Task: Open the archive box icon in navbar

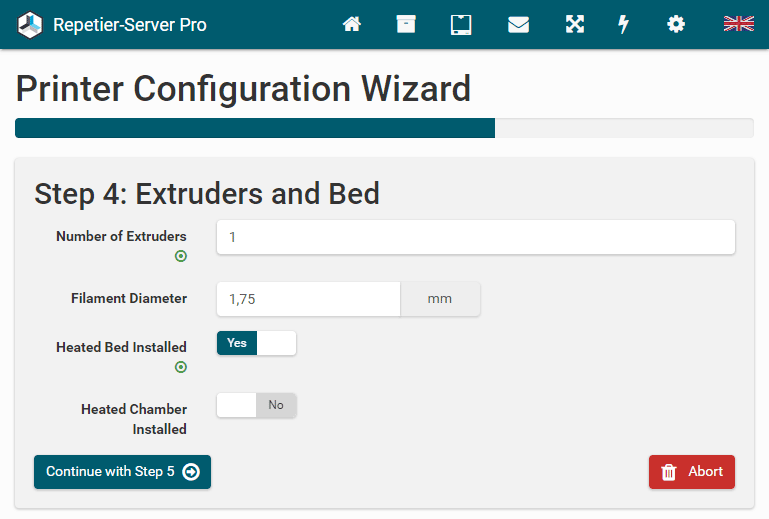Action: (x=406, y=24)
